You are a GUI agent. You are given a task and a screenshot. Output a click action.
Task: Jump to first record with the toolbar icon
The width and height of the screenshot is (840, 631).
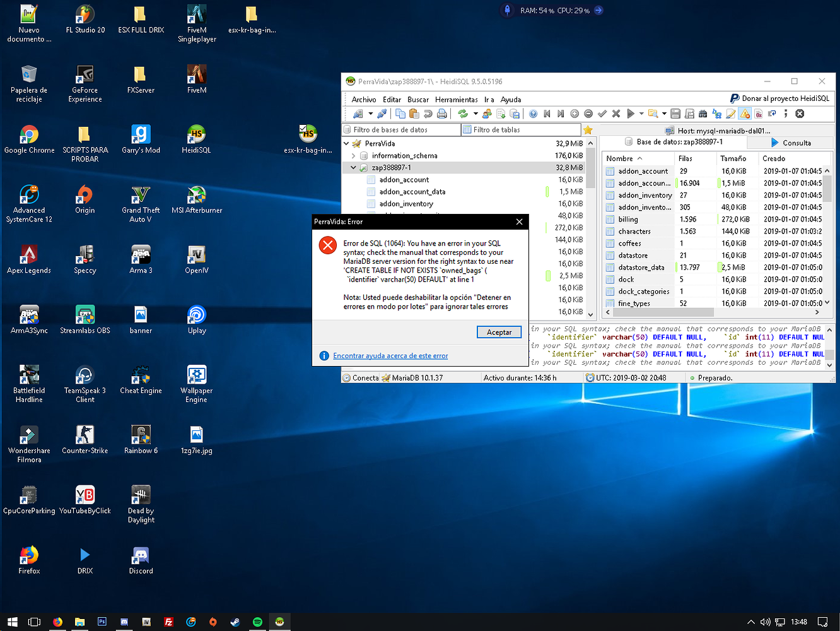click(x=547, y=114)
